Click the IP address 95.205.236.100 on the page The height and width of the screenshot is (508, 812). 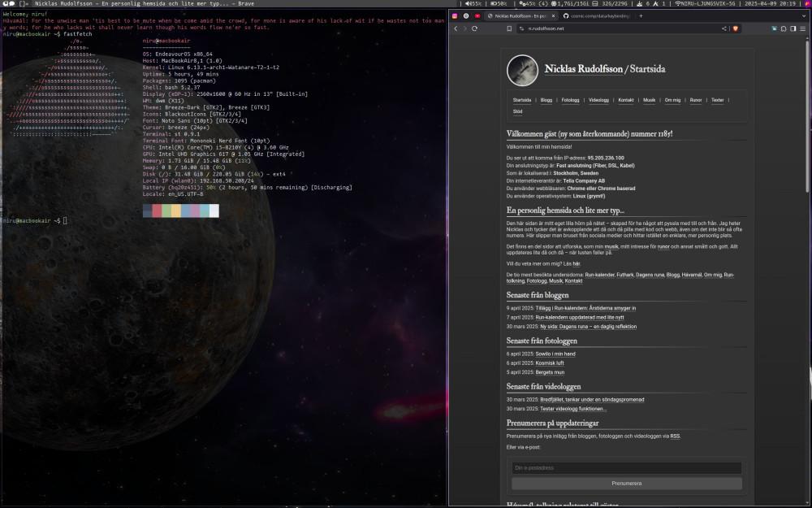pos(606,158)
